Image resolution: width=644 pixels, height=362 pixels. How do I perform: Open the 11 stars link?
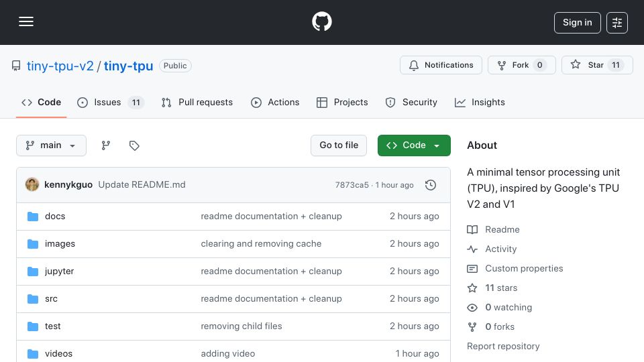[x=501, y=288]
